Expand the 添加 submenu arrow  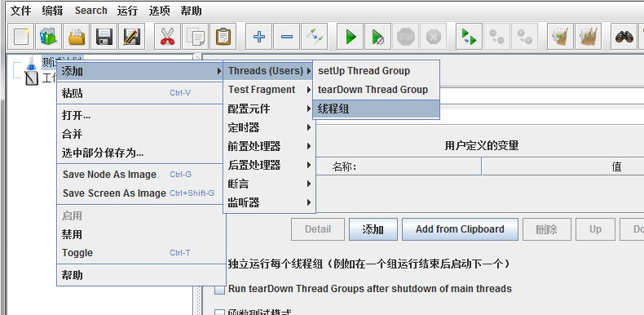pos(220,71)
